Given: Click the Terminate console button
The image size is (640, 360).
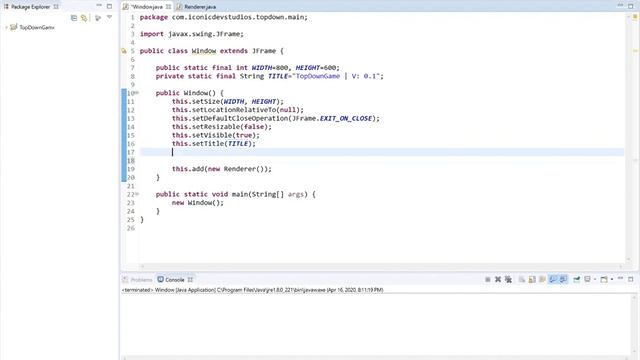Looking at the screenshot, I should [x=488, y=280].
